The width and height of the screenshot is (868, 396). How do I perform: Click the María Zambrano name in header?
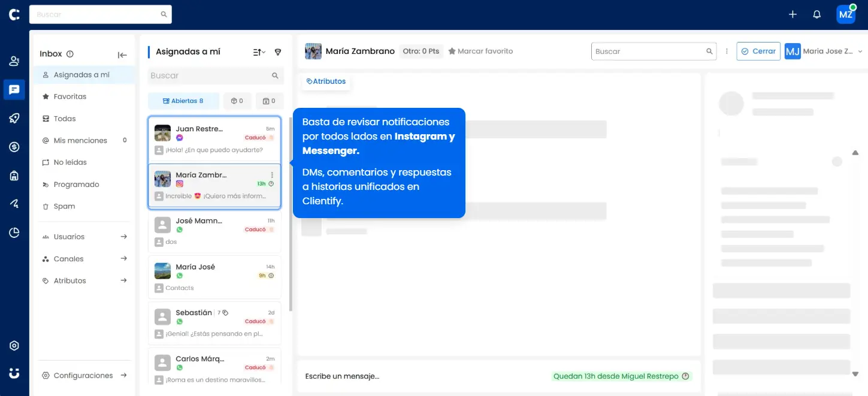360,52
